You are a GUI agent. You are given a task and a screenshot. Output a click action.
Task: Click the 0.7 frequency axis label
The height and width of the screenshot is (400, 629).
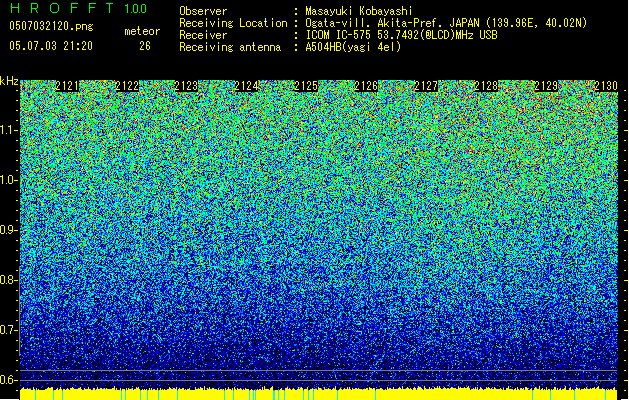point(9,330)
